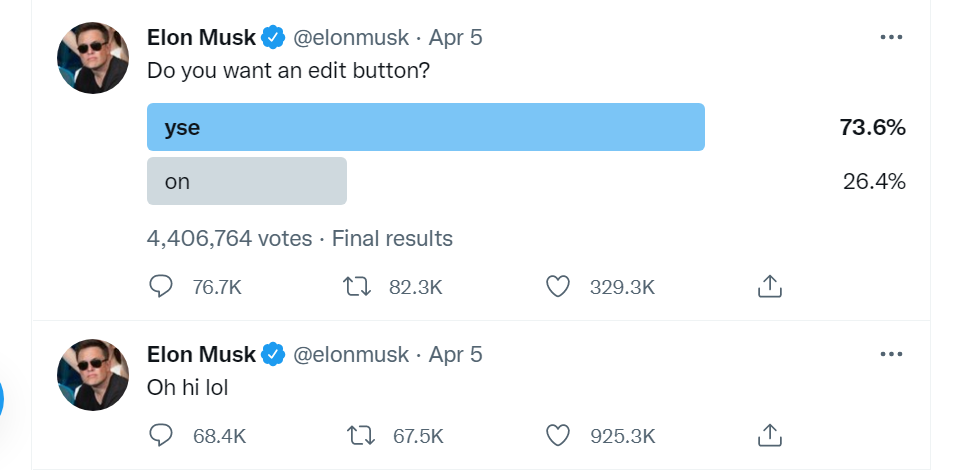
Task: Click the 4,406,764 votes final results text
Action: pos(299,239)
